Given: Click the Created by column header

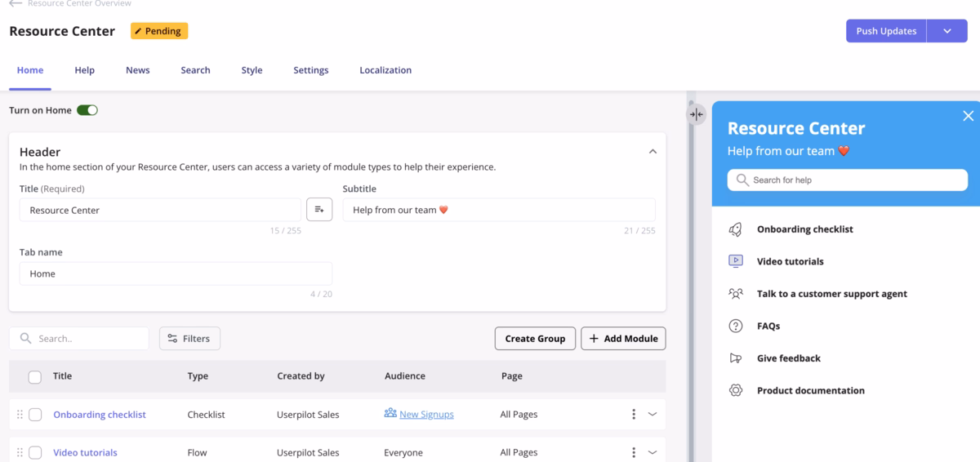Looking at the screenshot, I should (x=301, y=376).
